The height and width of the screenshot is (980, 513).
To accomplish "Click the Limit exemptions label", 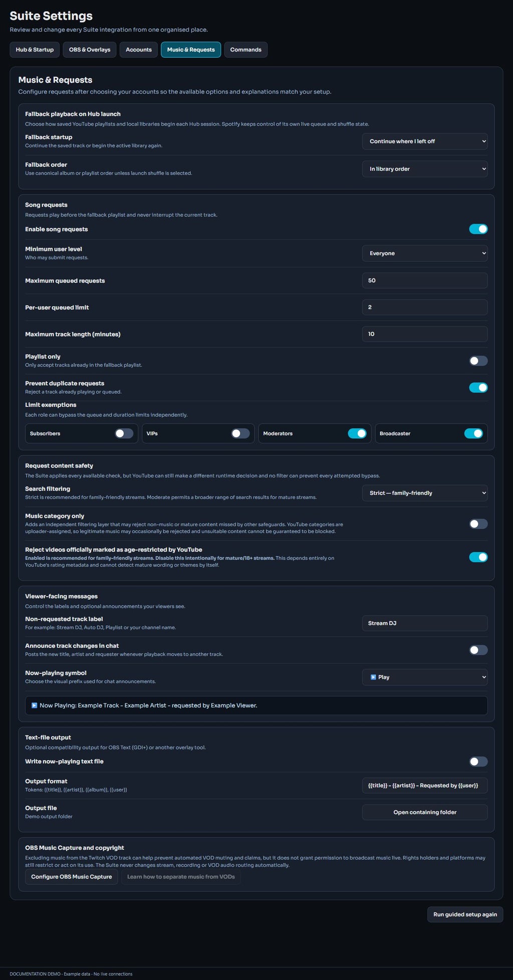I will [51, 405].
